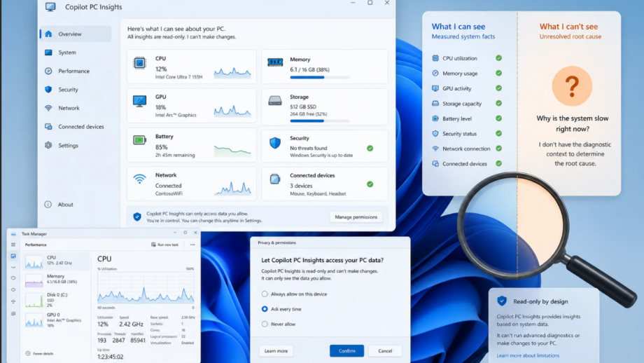This screenshot has height=363, width=644.
Task: Click the Storage free-space progress bar
Action: point(320,121)
